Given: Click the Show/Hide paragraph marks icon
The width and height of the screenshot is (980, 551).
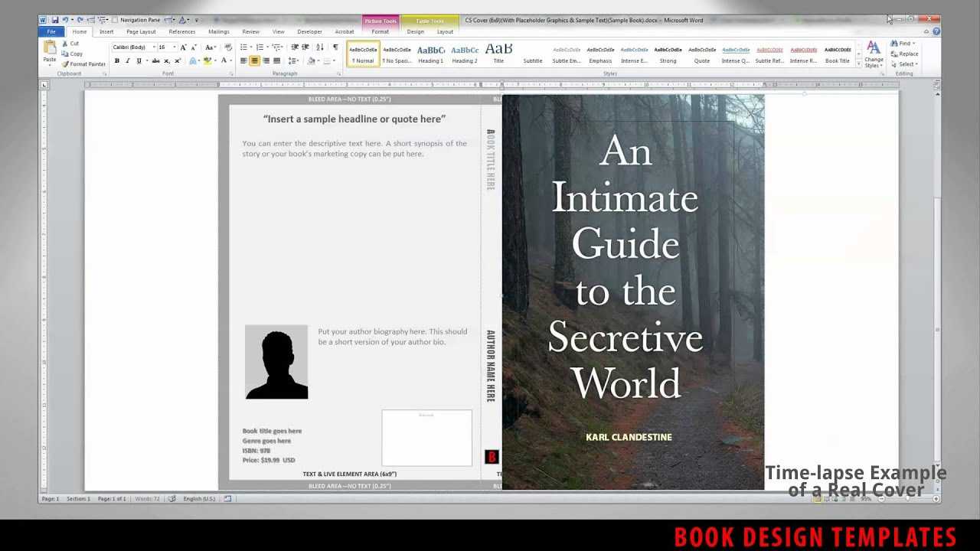Looking at the screenshot, I should (335, 47).
